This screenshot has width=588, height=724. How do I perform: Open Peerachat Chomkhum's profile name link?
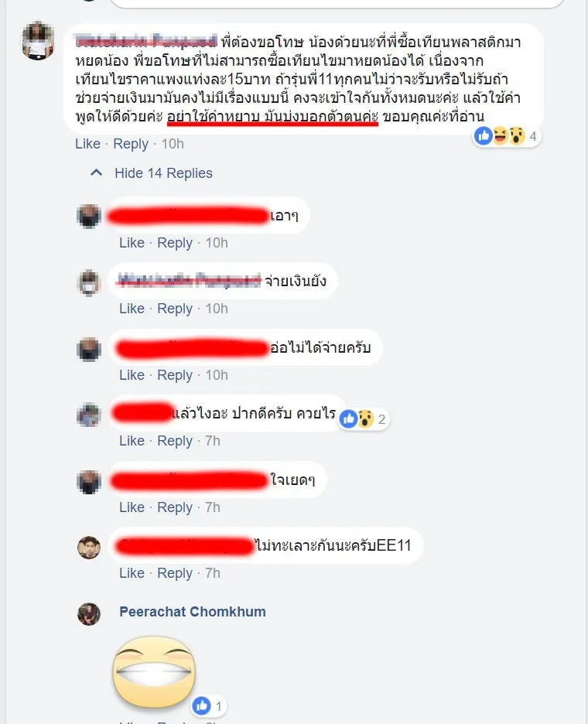point(193,611)
